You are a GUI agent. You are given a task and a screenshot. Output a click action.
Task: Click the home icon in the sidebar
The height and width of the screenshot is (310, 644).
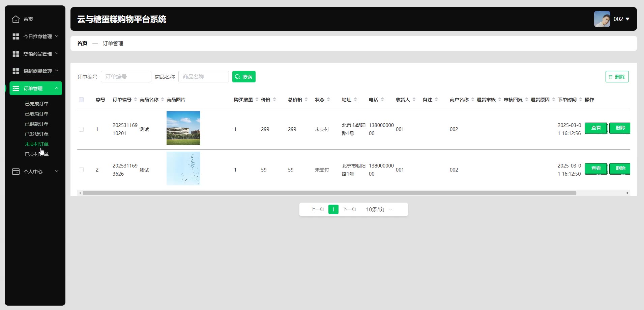pos(16,19)
